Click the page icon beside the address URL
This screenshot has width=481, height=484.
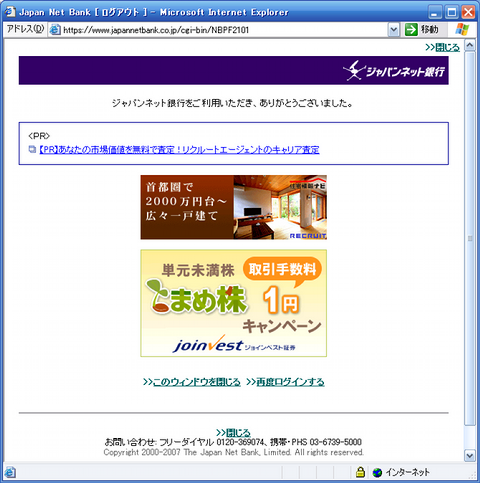pos(55,30)
